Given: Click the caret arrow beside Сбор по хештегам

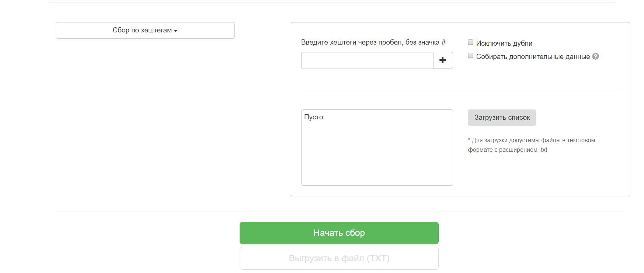Looking at the screenshot, I should (175, 31).
